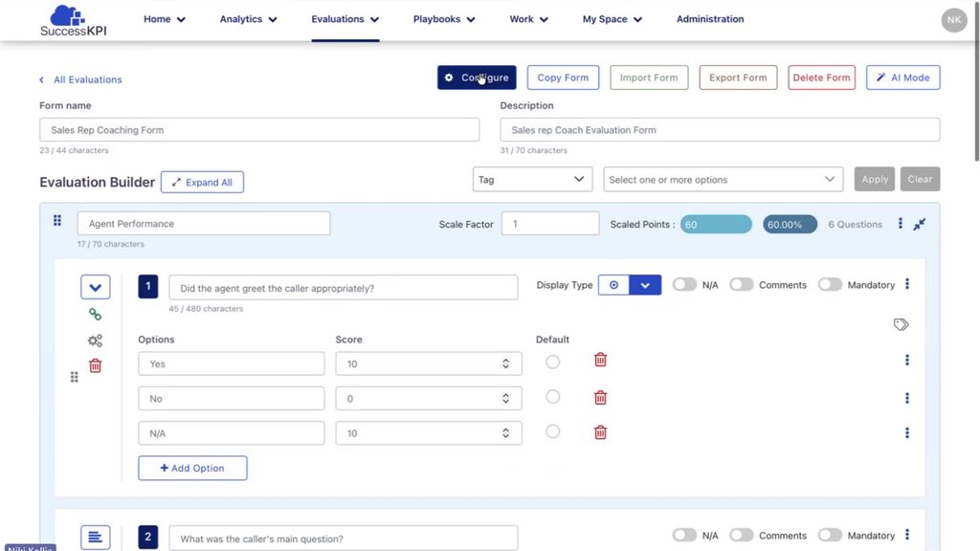Screen dimensions: 980x551
Task: Click the Scale Factor input field
Action: [550, 224]
